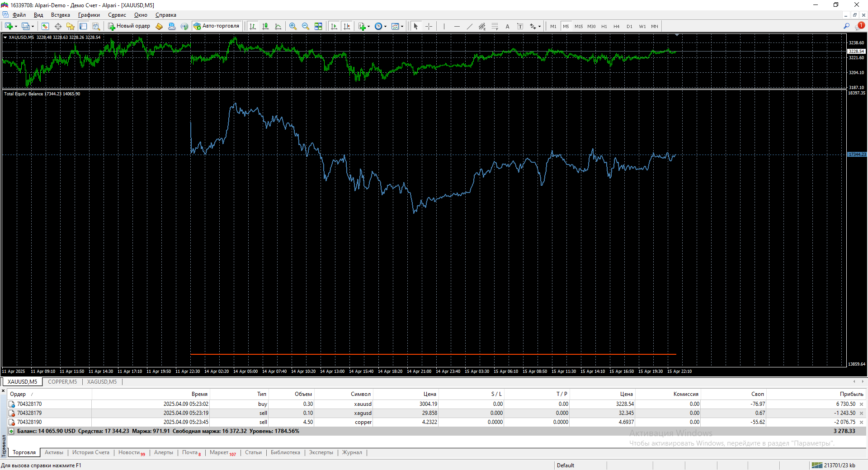Select the equidistant channel tool

point(482,26)
